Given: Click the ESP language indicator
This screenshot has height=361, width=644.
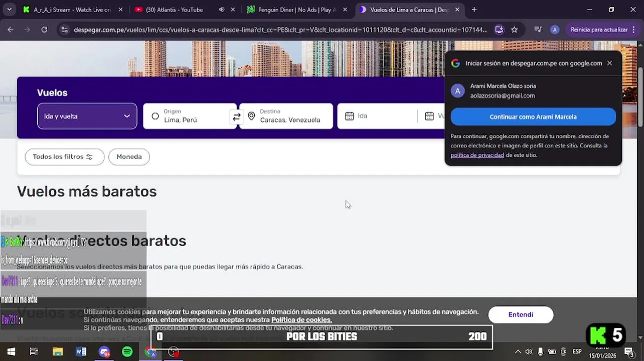Looking at the screenshot, I should [x=577, y=352].
